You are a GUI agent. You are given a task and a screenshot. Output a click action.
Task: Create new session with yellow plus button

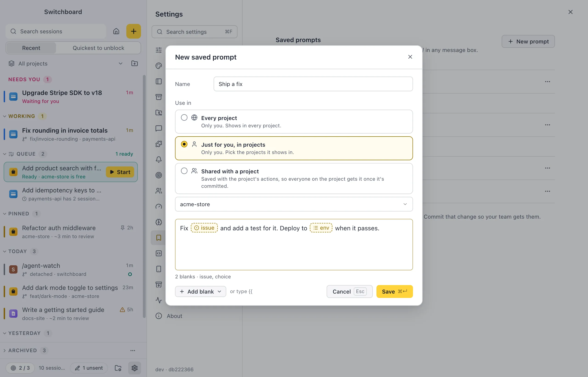(x=133, y=31)
